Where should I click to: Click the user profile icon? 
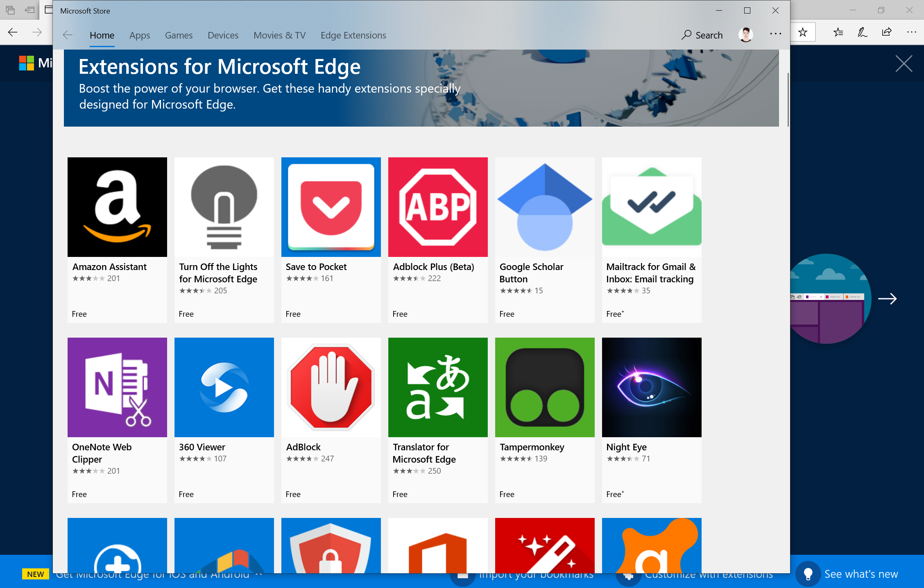746,34
